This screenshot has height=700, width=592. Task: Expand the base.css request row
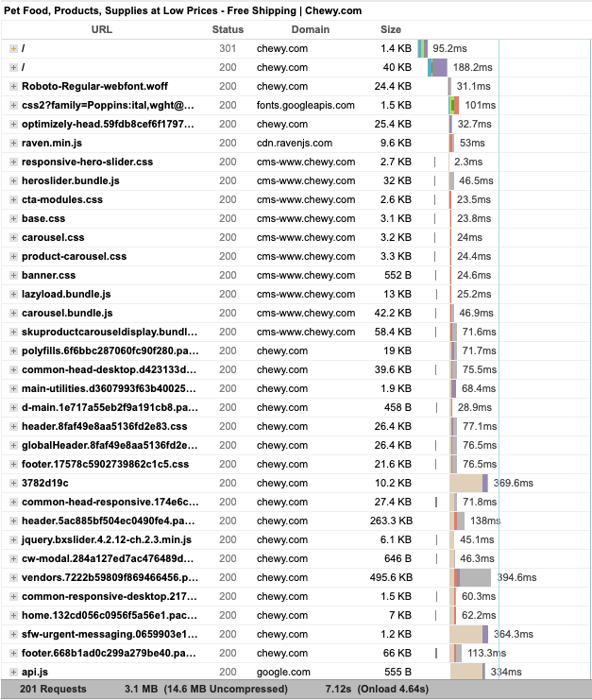13,219
